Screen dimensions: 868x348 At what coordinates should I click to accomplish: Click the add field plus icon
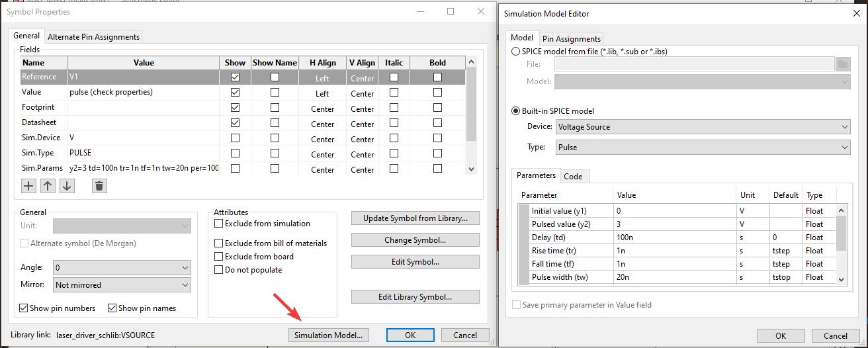click(28, 186)
